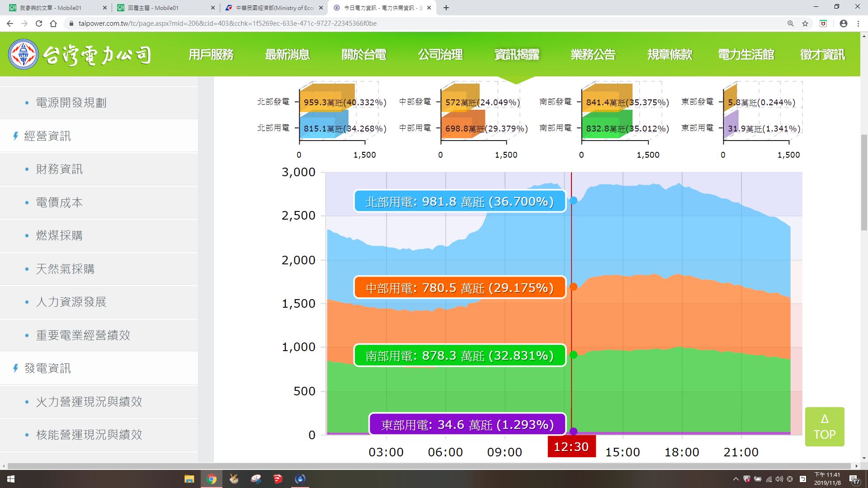The image size is (868, 488).
Task: Click the 東部用電 31.9萬瓩 purple bar
Action: (x=731, y=125)
